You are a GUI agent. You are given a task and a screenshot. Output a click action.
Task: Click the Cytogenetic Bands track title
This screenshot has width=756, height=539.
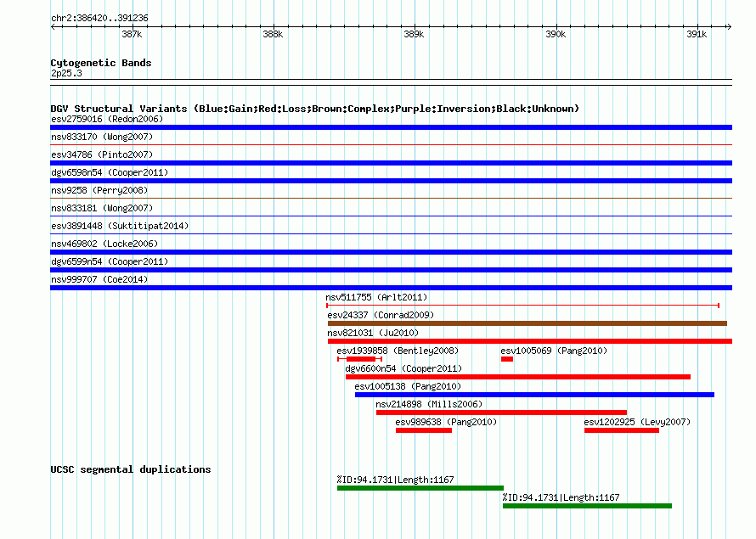pos(101,63)
